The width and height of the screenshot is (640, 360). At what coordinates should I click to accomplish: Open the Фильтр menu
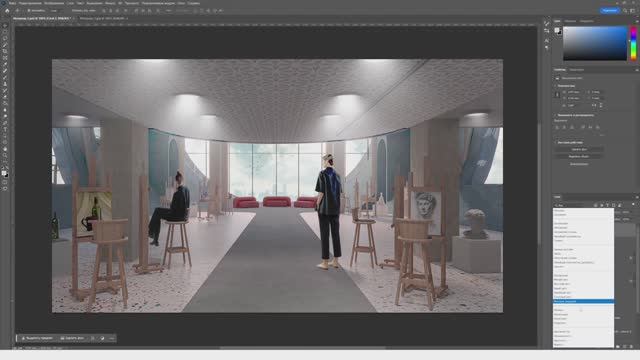(x=110, y=3)
